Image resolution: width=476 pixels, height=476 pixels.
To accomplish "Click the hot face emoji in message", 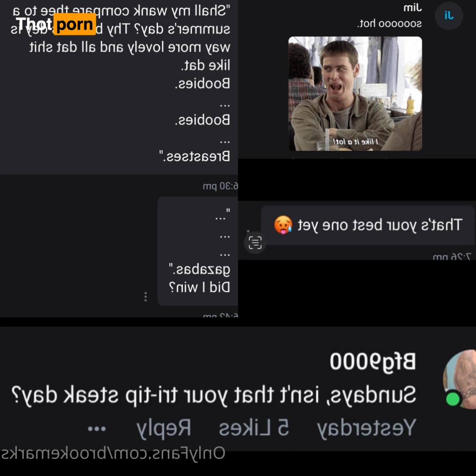I will point(283,225).
